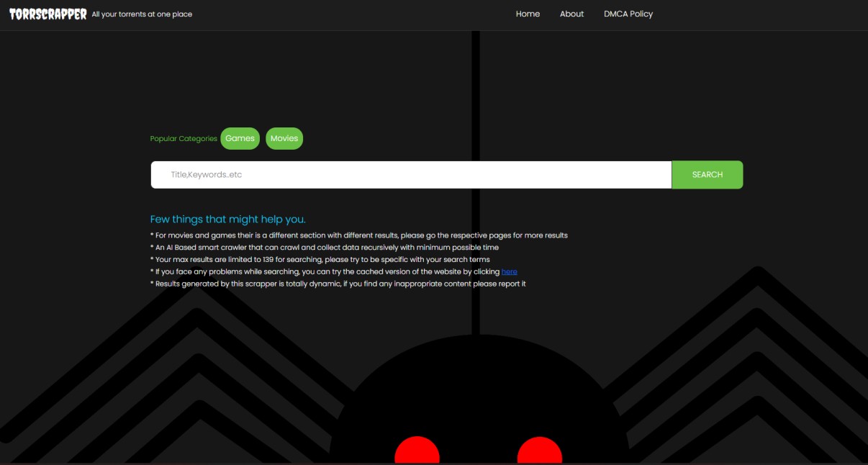Select the Games category pill

240,138
